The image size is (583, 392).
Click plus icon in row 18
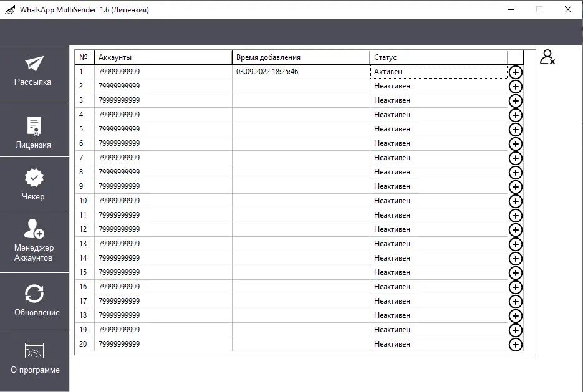coord(515,316)
